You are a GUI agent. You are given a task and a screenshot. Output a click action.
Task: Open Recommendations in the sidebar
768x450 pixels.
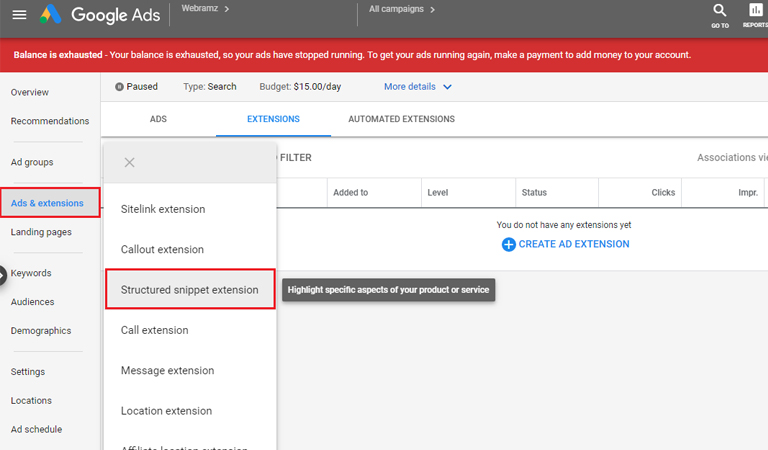[x=50, y=121]
